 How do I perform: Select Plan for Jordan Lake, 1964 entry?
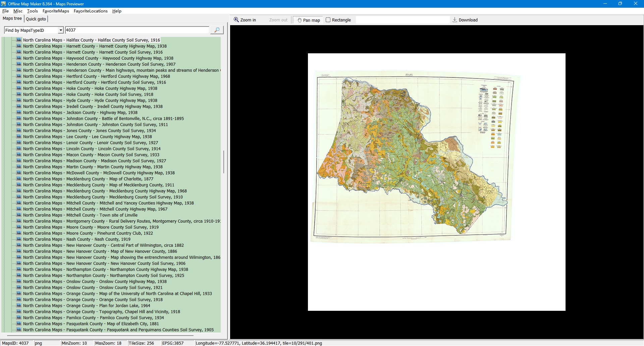(x=87, y=306)
